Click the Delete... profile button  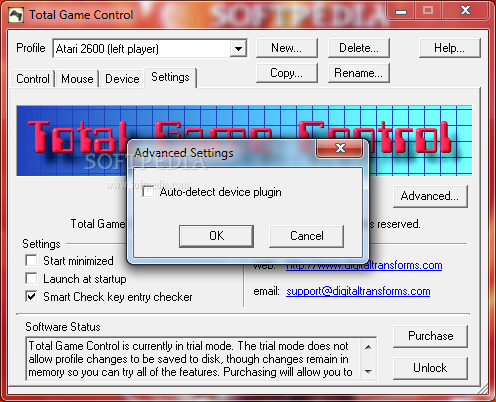[x=359, y=48]
